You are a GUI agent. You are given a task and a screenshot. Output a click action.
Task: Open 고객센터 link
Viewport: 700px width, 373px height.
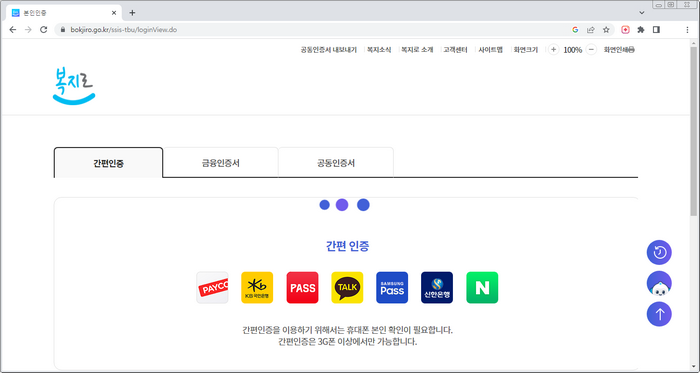pyautogui.click(x=455, y=50)
